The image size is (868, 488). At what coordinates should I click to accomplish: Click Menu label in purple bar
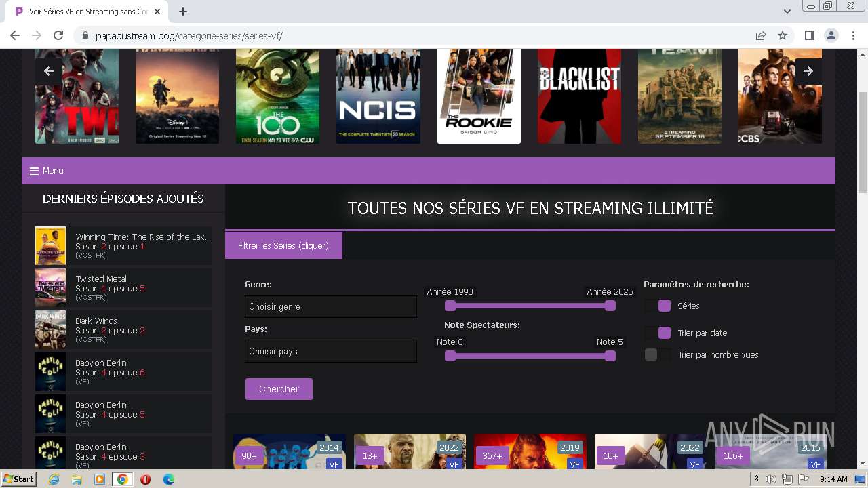[x=53, y=171]
